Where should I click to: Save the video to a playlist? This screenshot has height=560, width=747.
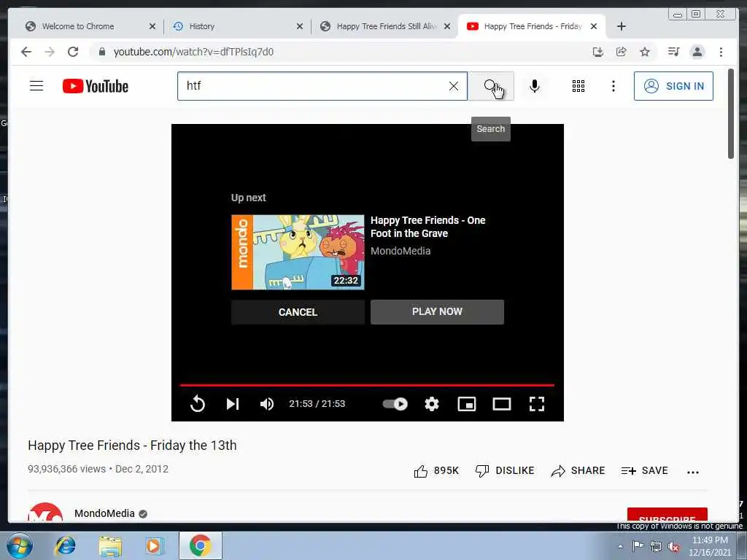point(645,471)
